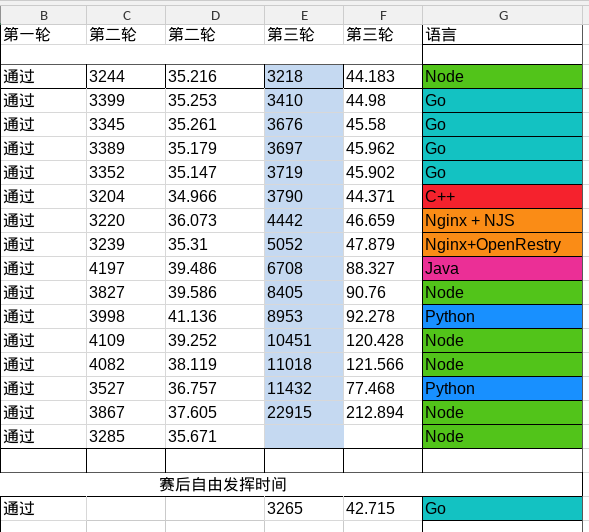This screenshot has width=589, height=532.
Task: Click the cell containing 3697
Action: click(x=304, y=149)
